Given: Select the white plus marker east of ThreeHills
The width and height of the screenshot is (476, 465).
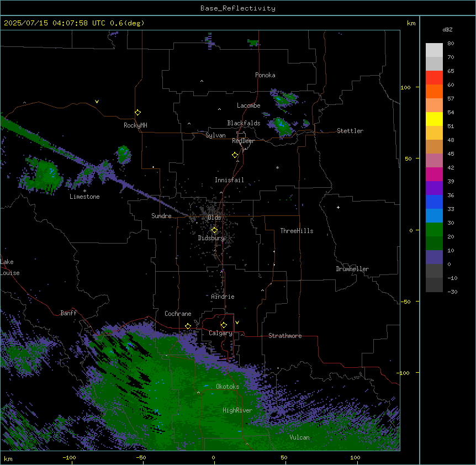Looking at the screenshot, I should coord(338,207).
